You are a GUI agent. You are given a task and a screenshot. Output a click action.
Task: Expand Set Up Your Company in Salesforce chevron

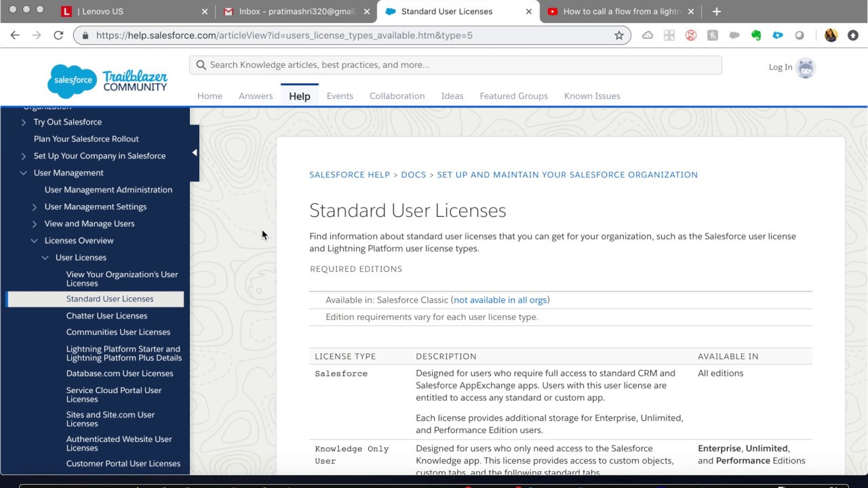pyautogui.click(x=24, y=156)
